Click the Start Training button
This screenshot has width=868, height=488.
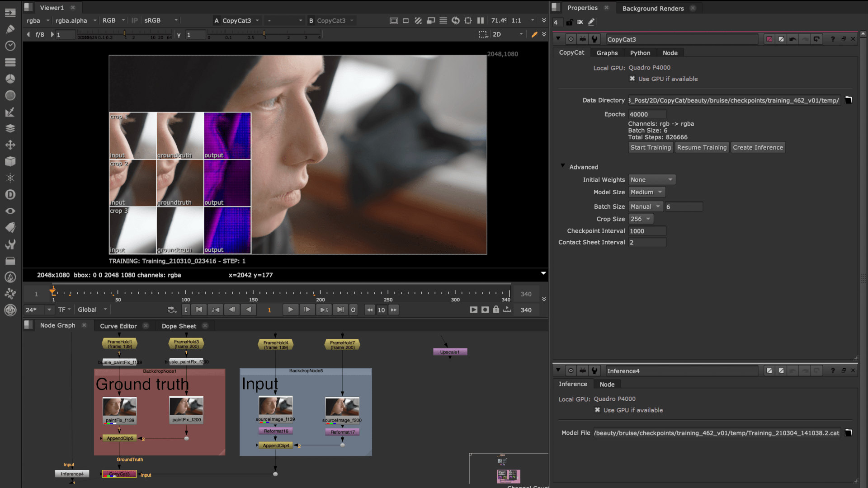coord(649,146)
